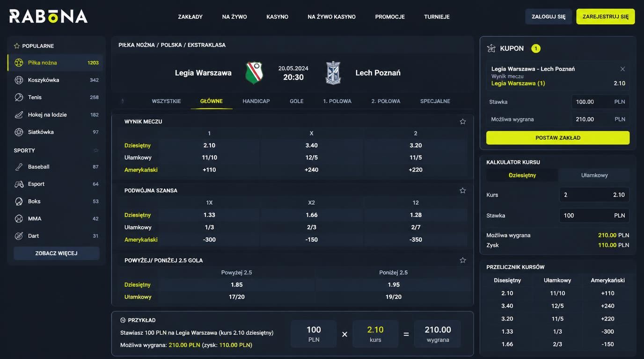Image resolution: width=644 pixels, height=359 pixels.
Task: Select the baseball bat icon beside Baseball
Action: [19, 166]
